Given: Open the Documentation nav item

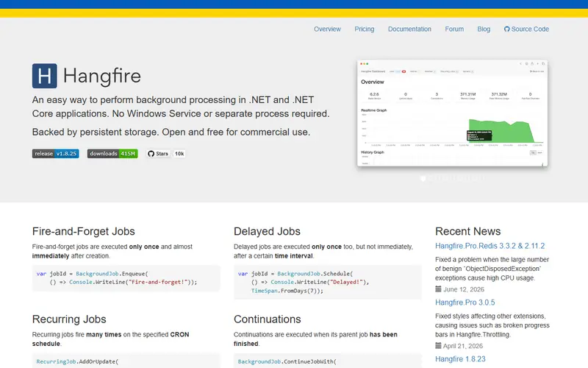Looking at the screenshot, I should (x=409, y=29).
